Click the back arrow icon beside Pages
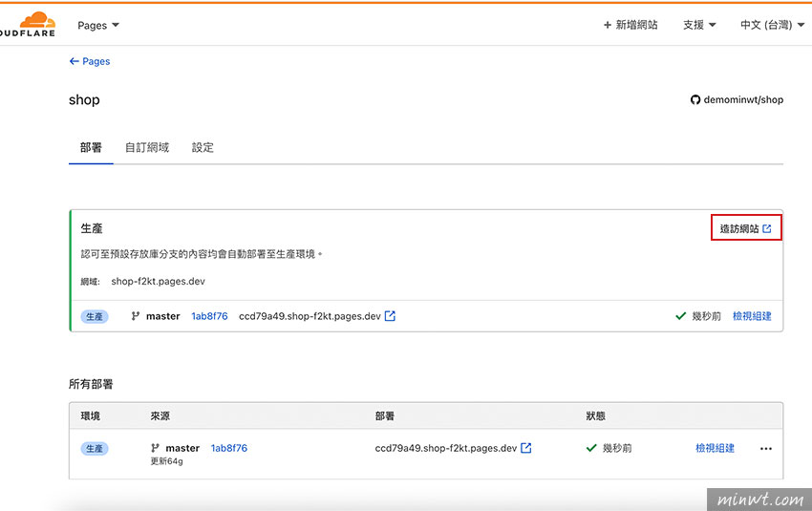Image resolution: width=812 pixels, height=511 pixels. click(x=75, y=61)
